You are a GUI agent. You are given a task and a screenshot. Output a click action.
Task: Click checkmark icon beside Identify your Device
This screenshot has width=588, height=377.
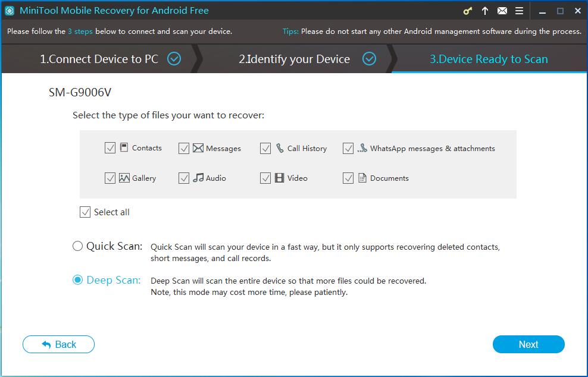[370, 59]
